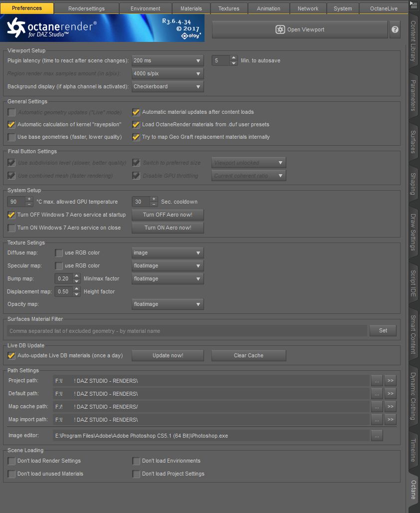Viewport: 420px width, 513px height.
Task: Click Open Viewport button
Action: pos(300,29)
